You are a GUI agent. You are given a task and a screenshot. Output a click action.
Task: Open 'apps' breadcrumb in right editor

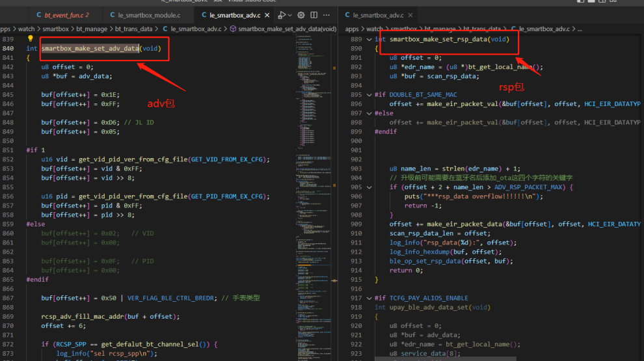(x=351, y=29)
